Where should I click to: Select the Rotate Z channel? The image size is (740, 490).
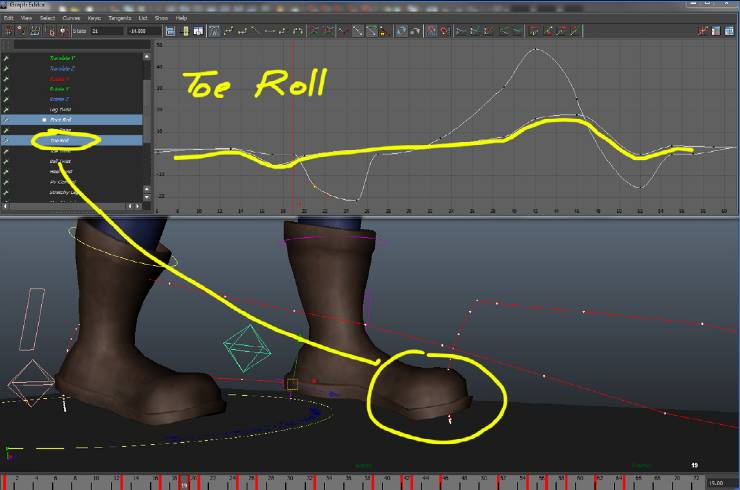62,99
